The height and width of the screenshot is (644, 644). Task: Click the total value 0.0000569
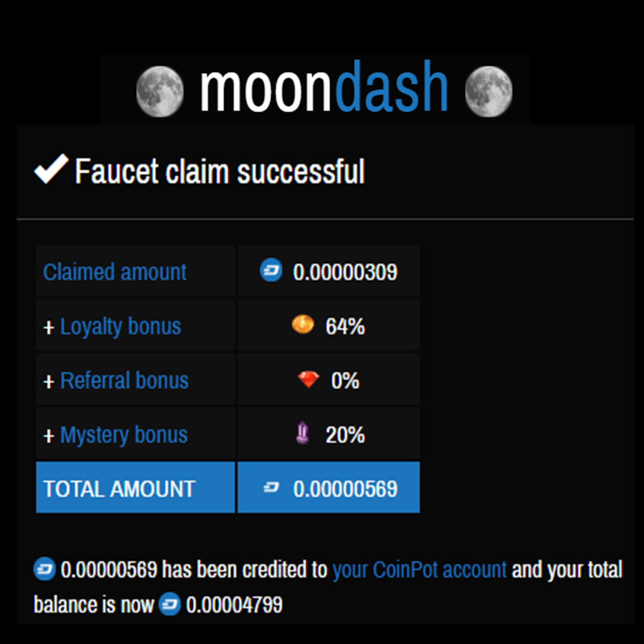coord(345,489)
